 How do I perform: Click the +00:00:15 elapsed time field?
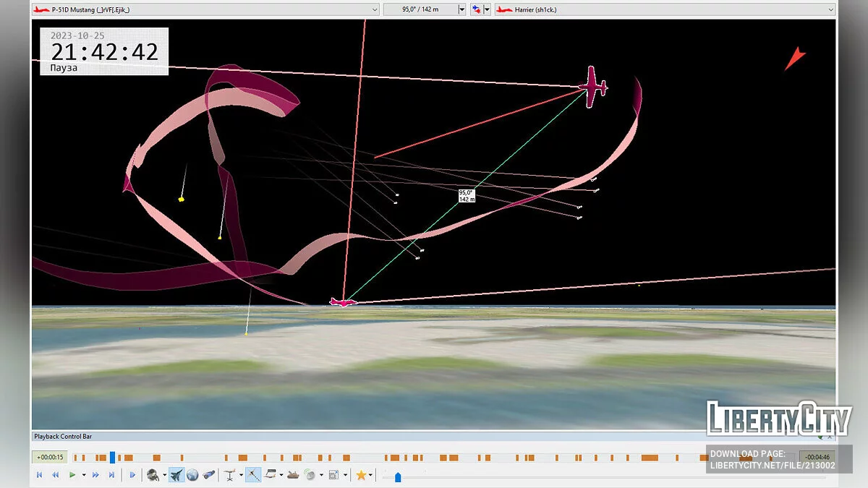[51, 457]
